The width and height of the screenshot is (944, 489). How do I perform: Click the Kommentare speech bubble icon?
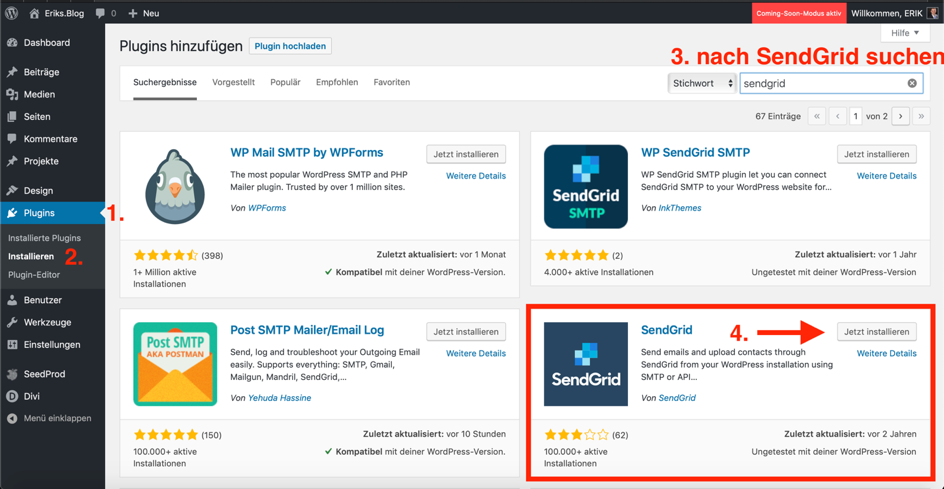tap(11, 139)
